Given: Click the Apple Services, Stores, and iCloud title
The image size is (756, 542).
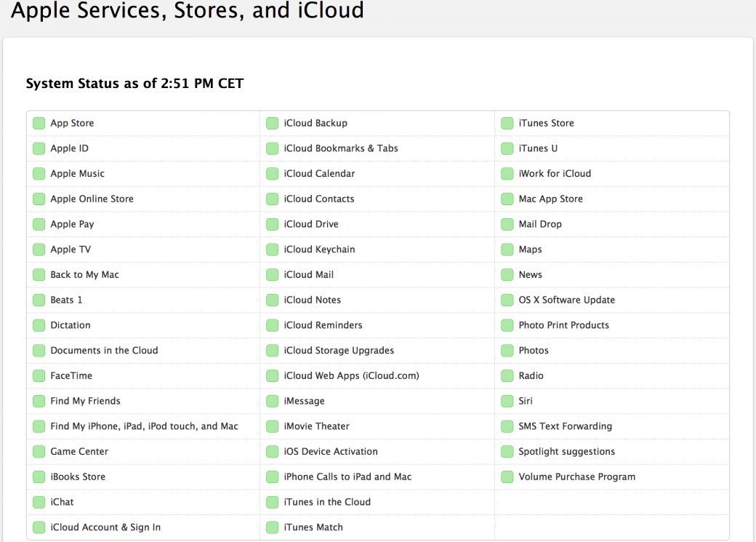Looking at the screenshot, I should 188,11.
